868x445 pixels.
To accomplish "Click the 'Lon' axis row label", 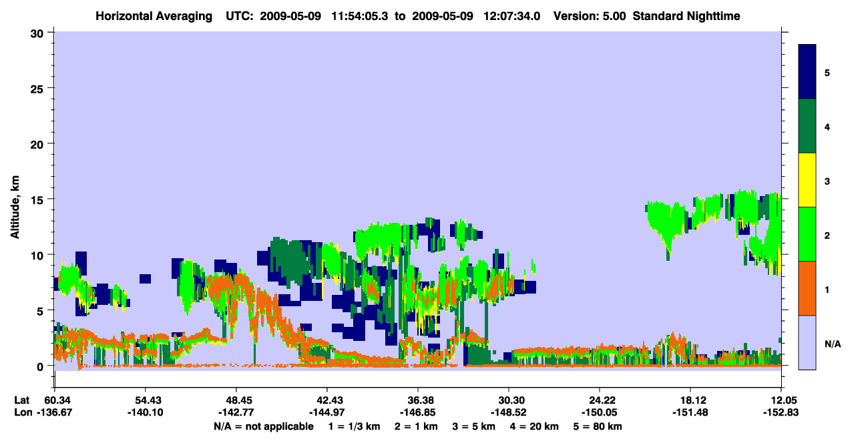I will (22, 412).
